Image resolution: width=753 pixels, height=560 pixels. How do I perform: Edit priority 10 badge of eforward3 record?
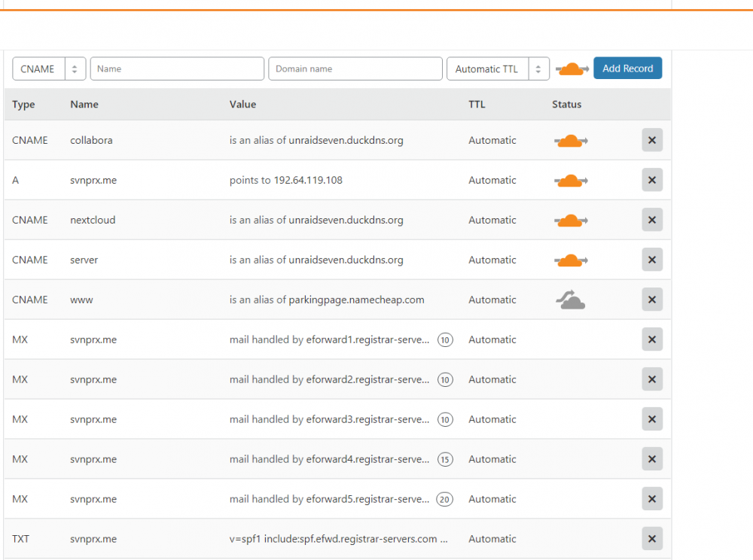coord(445,419)
